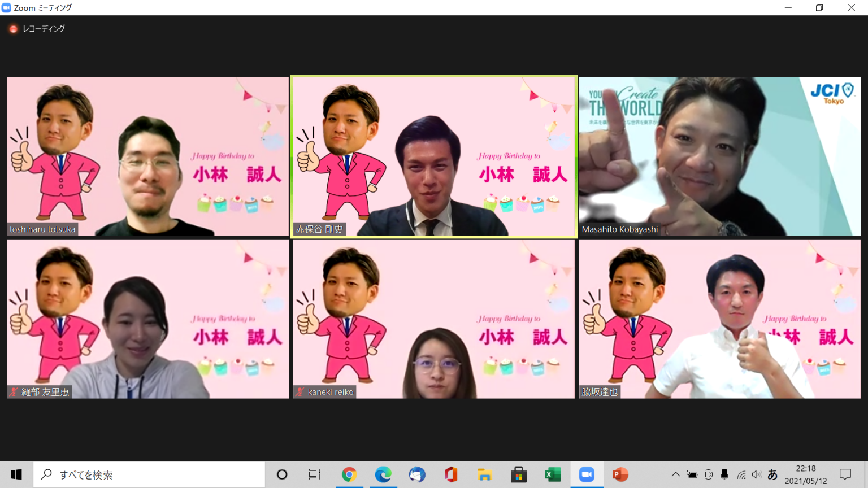
Task: Open Microsoft Edge browser
Action: (x=383, y=474)
